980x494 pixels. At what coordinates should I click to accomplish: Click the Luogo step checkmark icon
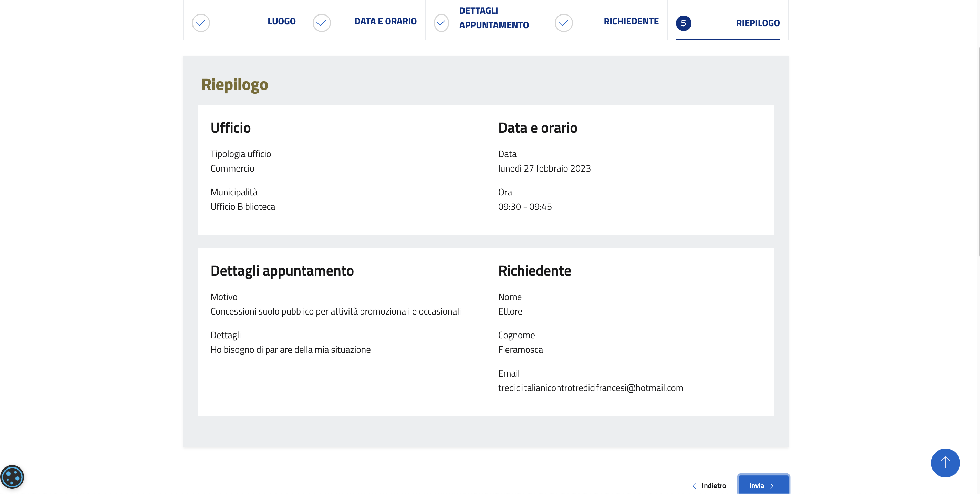click(200, 23)
